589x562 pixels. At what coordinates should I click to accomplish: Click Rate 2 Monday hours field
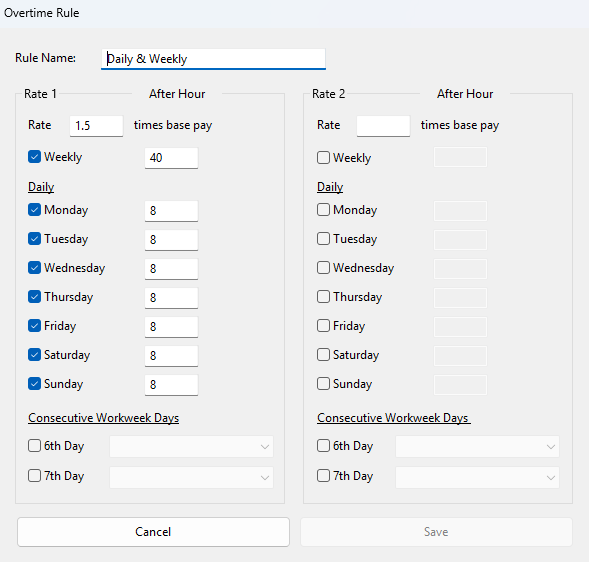click(461, 211)
